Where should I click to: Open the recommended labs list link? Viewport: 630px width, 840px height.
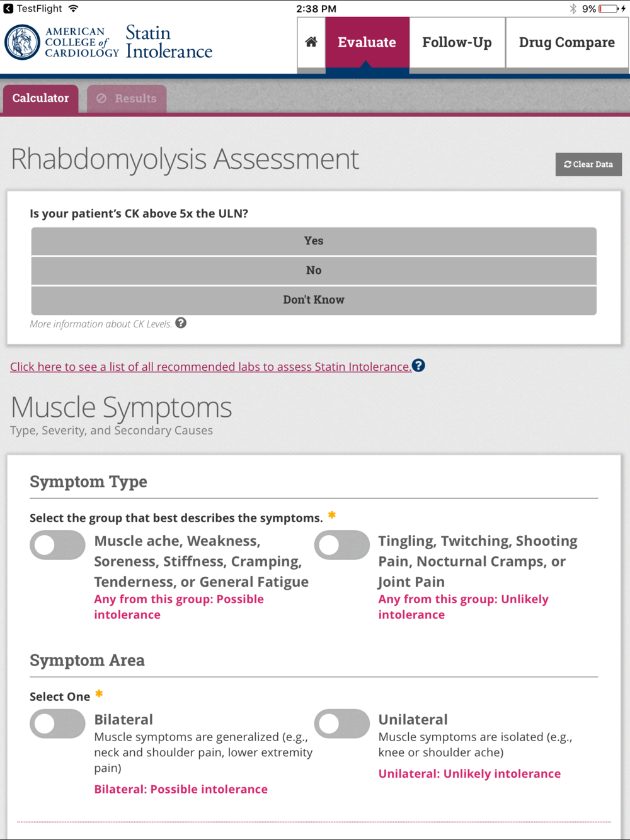(210, 366)
